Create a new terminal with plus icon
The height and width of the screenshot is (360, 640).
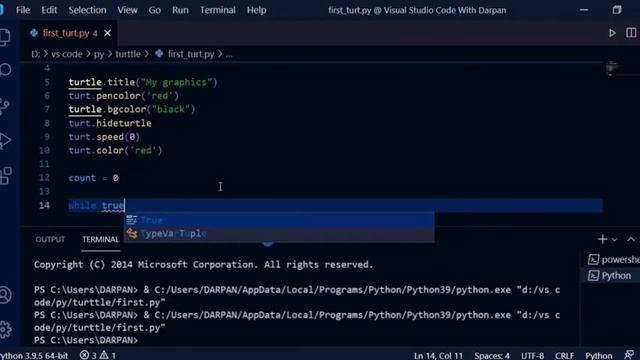(602, 240)
